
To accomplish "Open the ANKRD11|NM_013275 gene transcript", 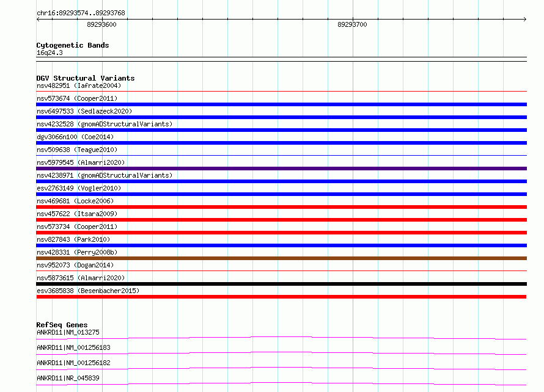I will click(x=281, y=338).
